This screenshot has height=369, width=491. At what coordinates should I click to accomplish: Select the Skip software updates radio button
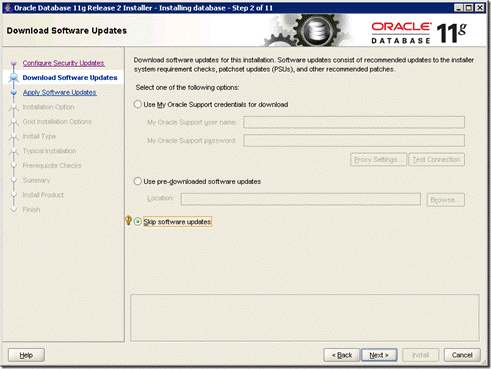point(138,222)
